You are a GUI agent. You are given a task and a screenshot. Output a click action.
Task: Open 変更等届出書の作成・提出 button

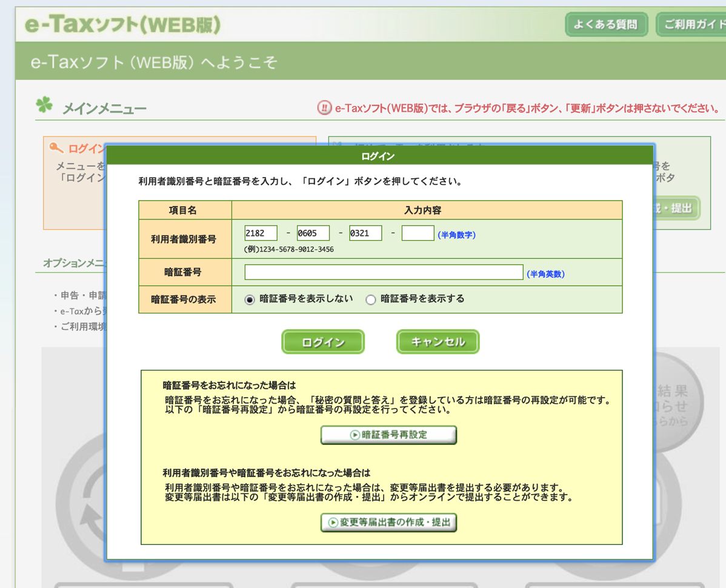388,523
